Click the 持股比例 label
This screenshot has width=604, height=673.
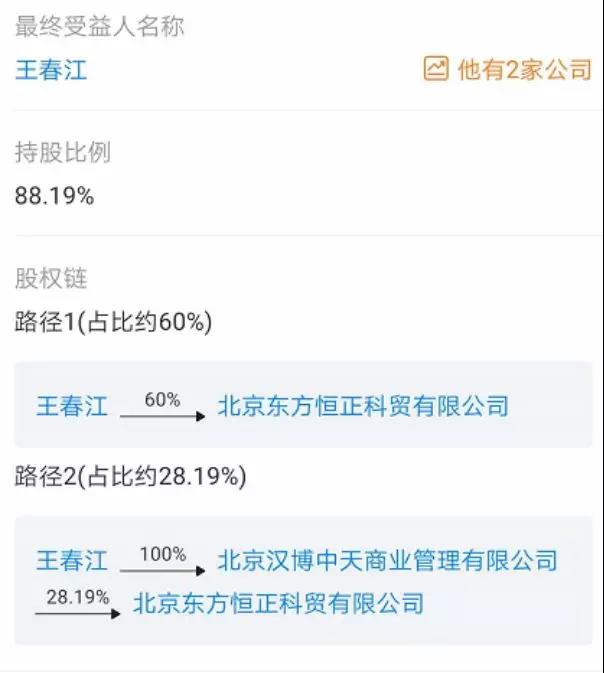pyautogui.click(x=62, y=153)
